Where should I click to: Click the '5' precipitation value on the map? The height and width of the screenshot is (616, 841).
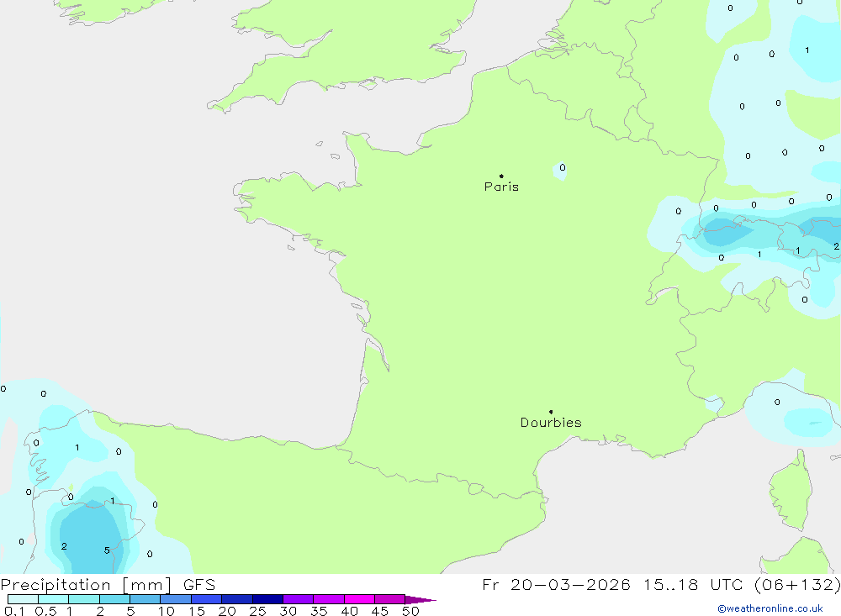[x=107, y=550]
